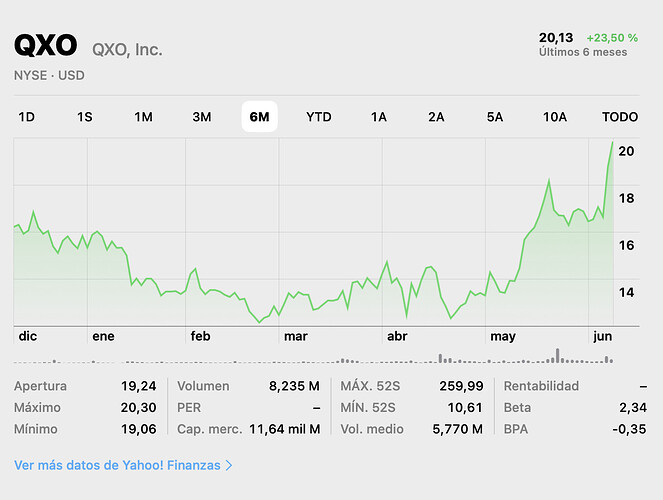Click the Rentabilidad label
Viewport: 663px width, 500px height.
coord(541,386)
